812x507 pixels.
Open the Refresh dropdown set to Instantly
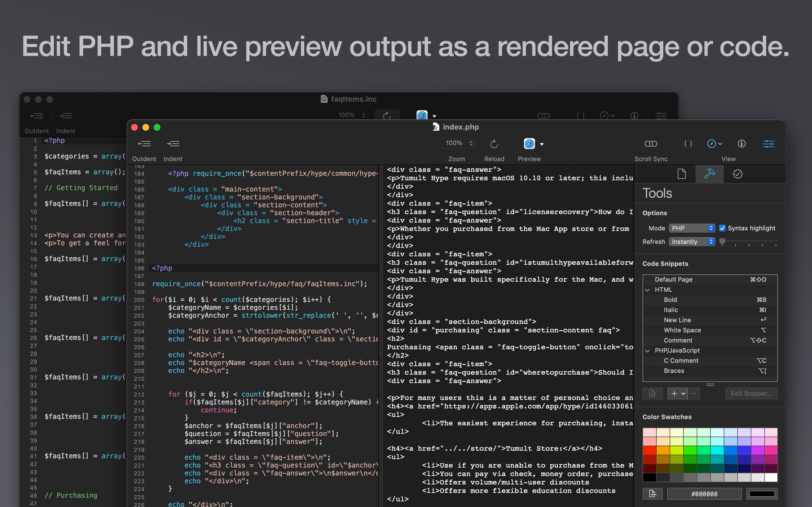692,241
